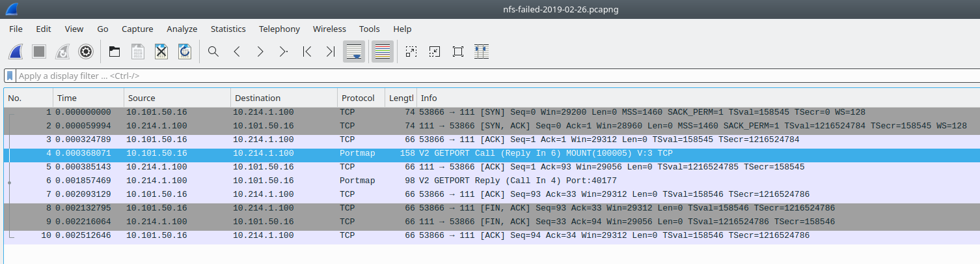
Task: Open capture options gear icon
Action: 86,51
